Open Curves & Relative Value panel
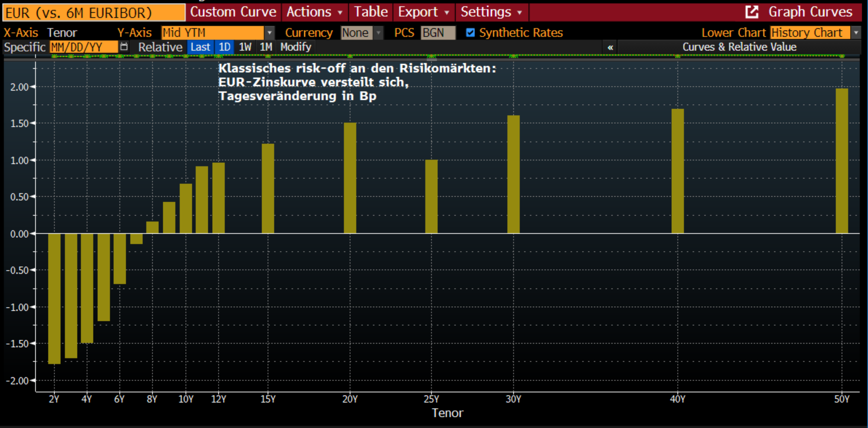The image size is (868, 428). 739,47
